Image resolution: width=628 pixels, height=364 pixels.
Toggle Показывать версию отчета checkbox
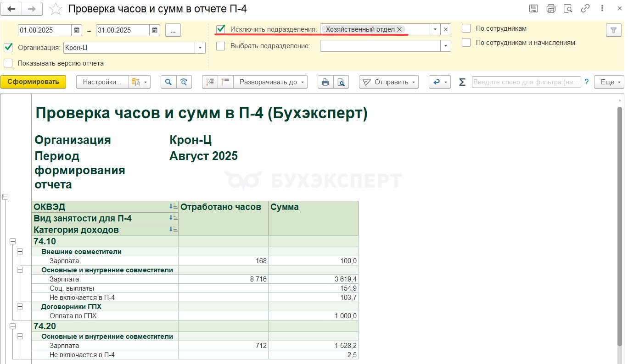[8, 63]
